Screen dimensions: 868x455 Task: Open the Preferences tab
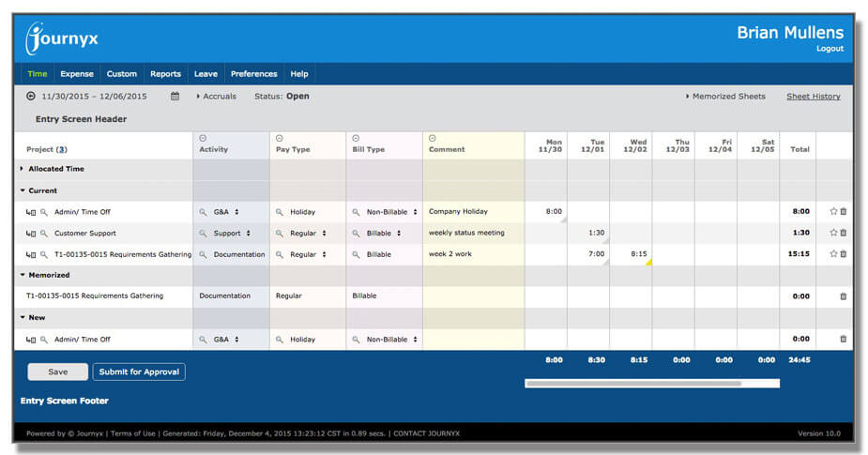click(254, 73)
